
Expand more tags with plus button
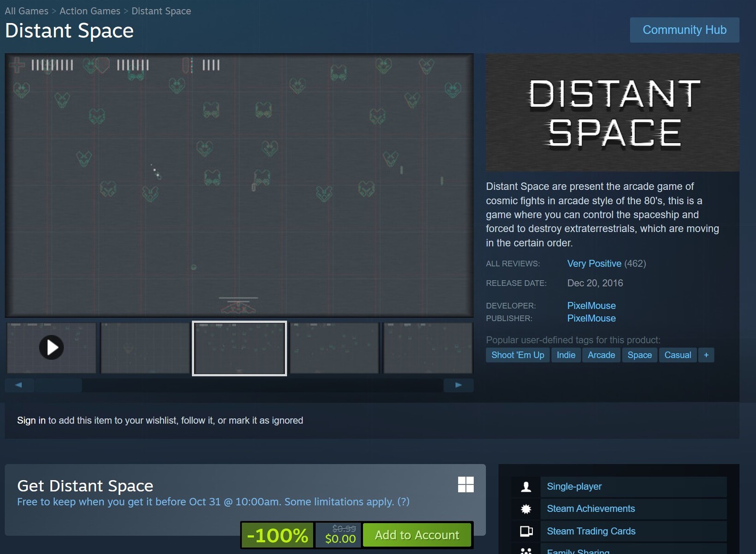pyautogui.click(x=706, y=355)
